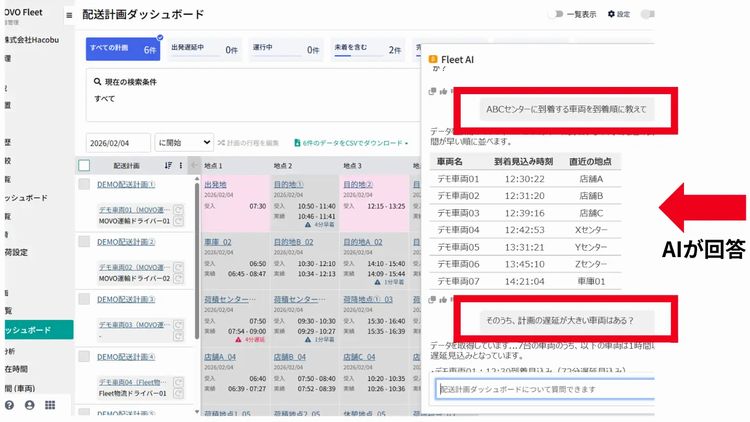Tick the checkbox for DEMO配送計画①
The height and width of the screenshot is (422, 750).
pos(84,185)
